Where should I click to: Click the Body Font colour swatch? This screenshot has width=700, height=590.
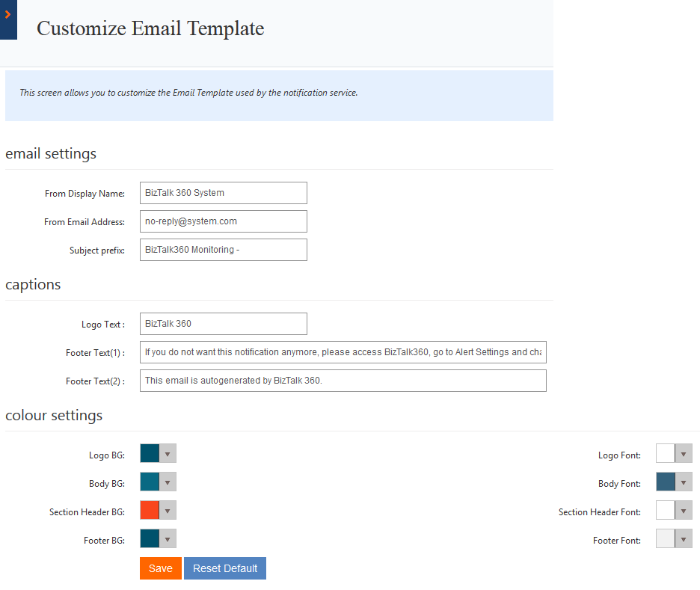click(666, 482)
